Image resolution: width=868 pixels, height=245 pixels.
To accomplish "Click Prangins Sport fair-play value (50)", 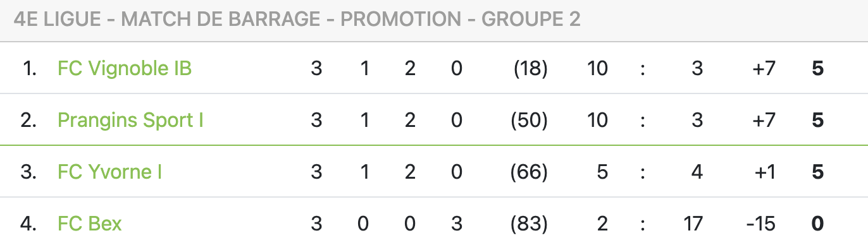I will pos(529,120).
